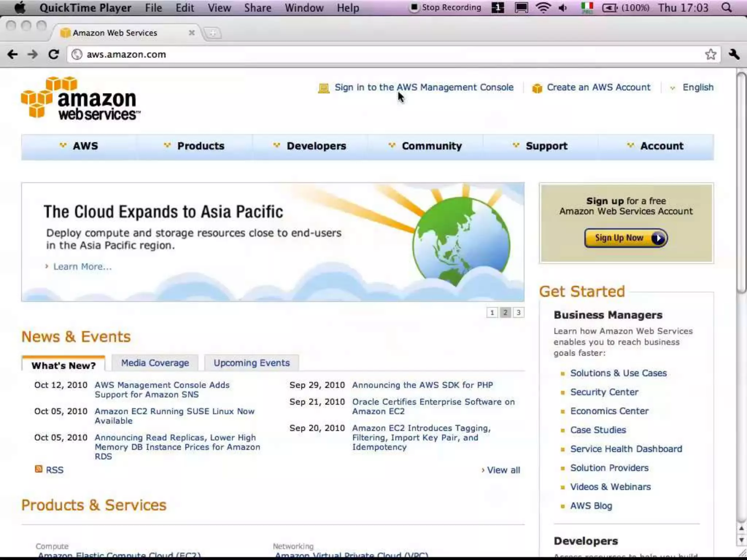Image resolution: width=747 pixels, height=560 pixels.
Task: Open Sign in to AWS Management Console link
Action: [x=424, y=87]
